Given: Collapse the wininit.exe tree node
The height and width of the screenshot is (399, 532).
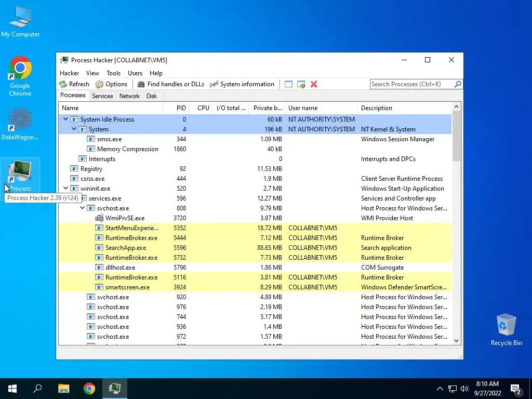Looking at the screenshot, I should coord(65,188).
